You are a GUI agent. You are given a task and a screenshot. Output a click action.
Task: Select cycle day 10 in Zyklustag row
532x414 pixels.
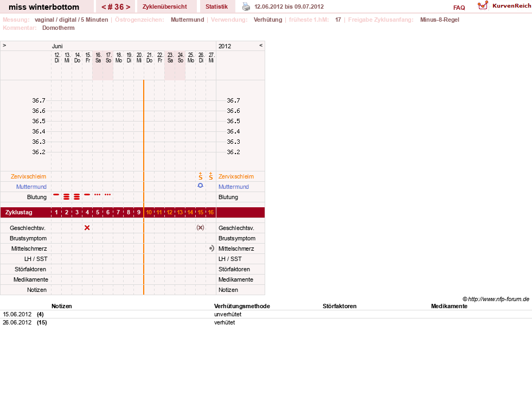(149, 213)
